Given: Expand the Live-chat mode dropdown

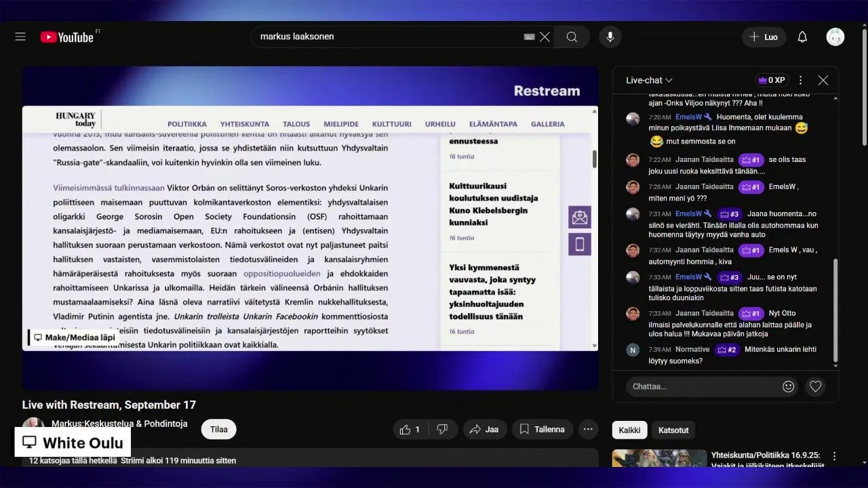Looking at the screenshot, I should (649, 80).
